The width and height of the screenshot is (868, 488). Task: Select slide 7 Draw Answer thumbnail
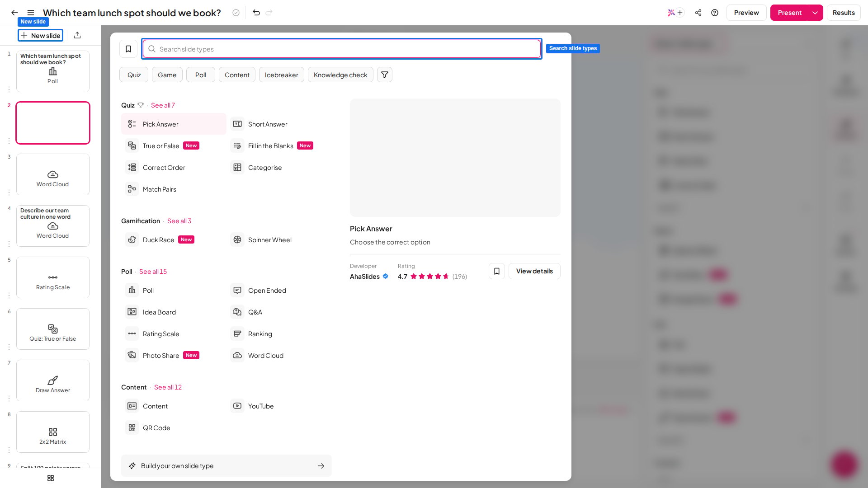(x=53, y=380)
